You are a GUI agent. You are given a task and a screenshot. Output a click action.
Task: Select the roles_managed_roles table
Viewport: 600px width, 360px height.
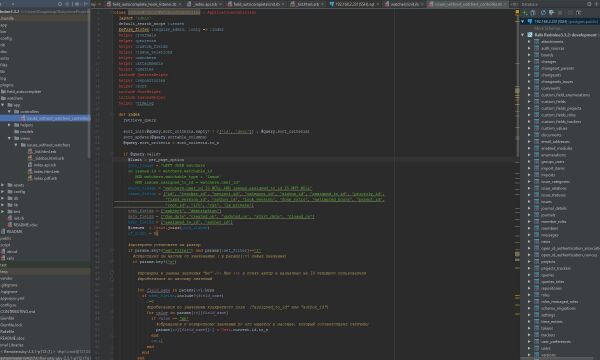[559, 301]
